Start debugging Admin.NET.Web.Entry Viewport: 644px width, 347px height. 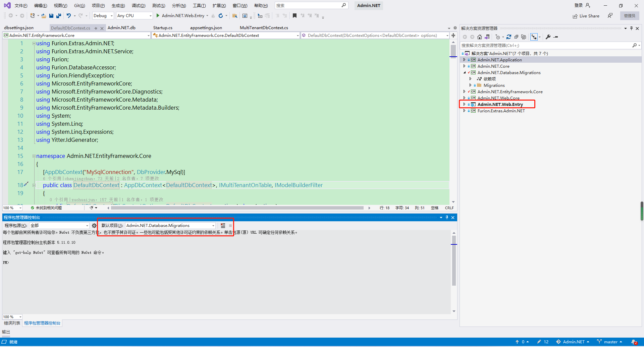click(157, 15)
